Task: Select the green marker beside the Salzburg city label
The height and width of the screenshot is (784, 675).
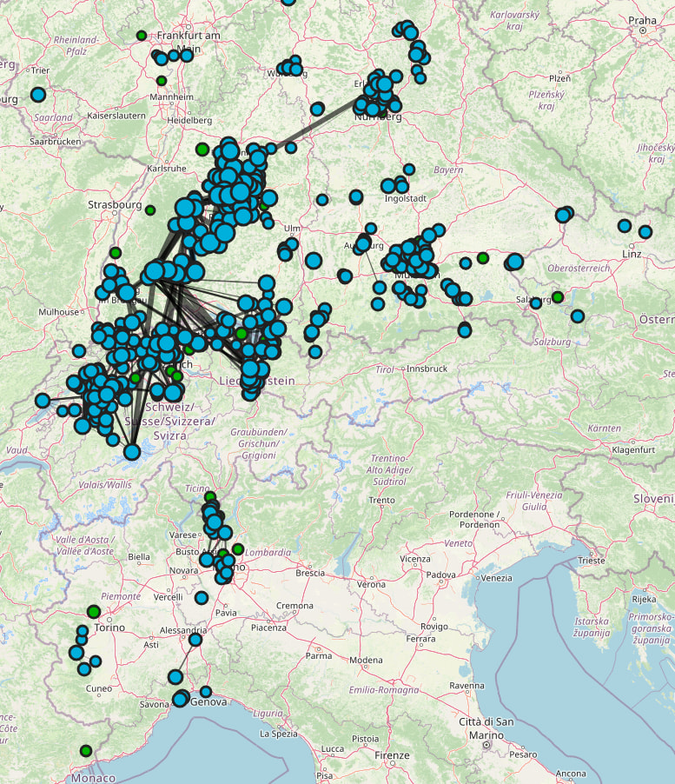Action: pyautogui.click(x=558, y=297)
